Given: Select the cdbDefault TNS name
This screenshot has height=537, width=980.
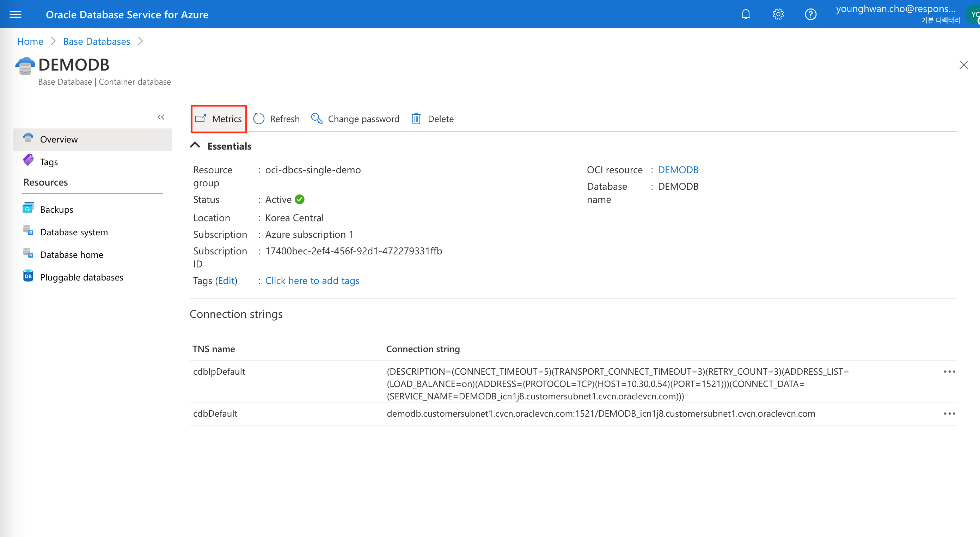Looking at the screenshot, I should (215, 413).
